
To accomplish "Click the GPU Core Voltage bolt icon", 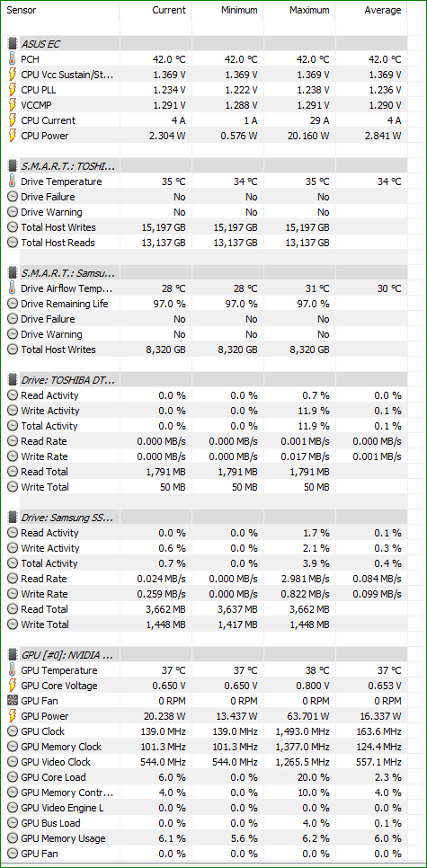I will [13, 686].
